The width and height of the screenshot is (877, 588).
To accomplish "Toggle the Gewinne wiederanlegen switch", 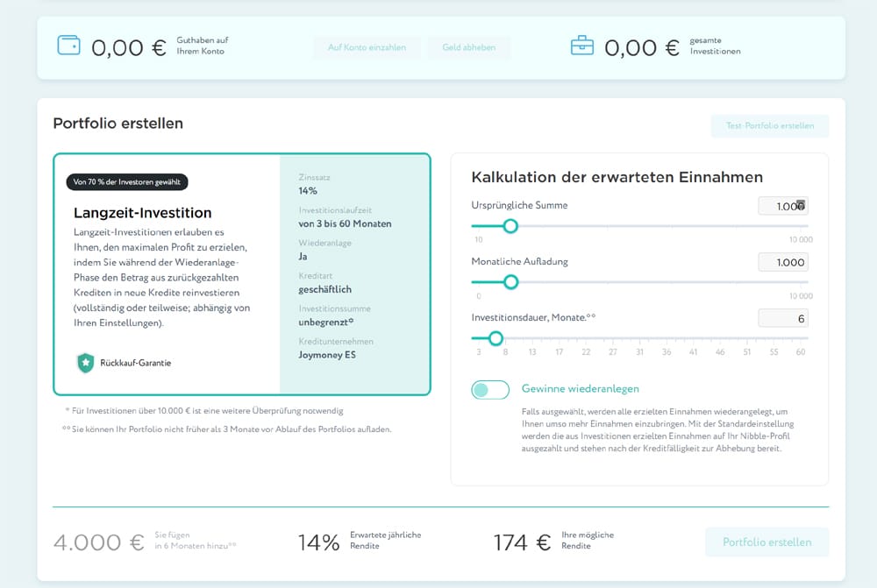I will 490,389.
